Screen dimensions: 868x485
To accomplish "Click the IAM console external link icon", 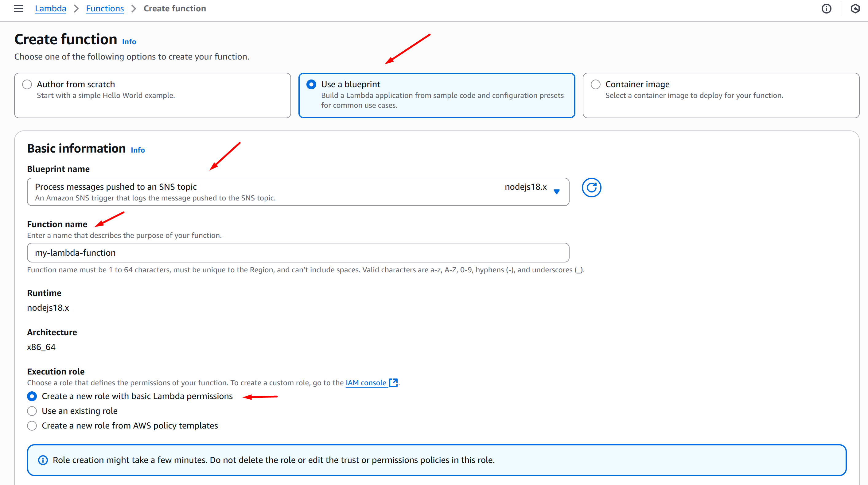I will coord(393,382).
